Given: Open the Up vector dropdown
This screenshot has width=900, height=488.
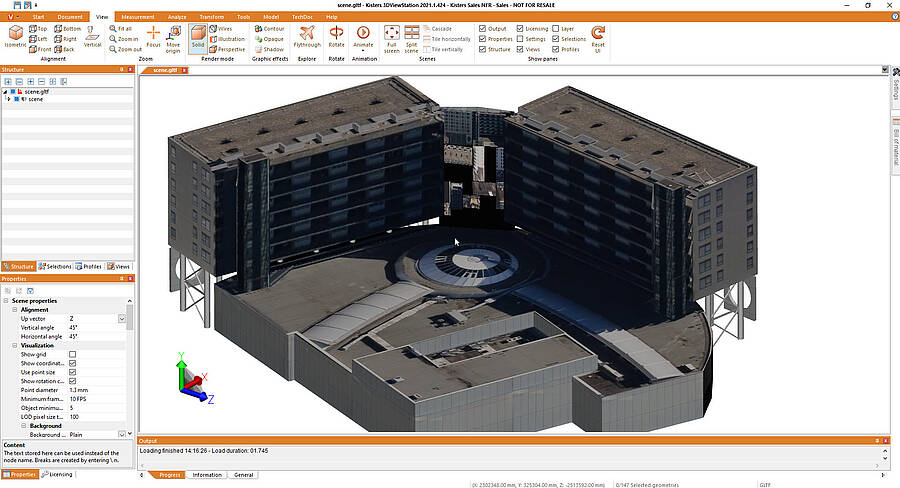Looking at the screenshot, I should click(122, 319).
